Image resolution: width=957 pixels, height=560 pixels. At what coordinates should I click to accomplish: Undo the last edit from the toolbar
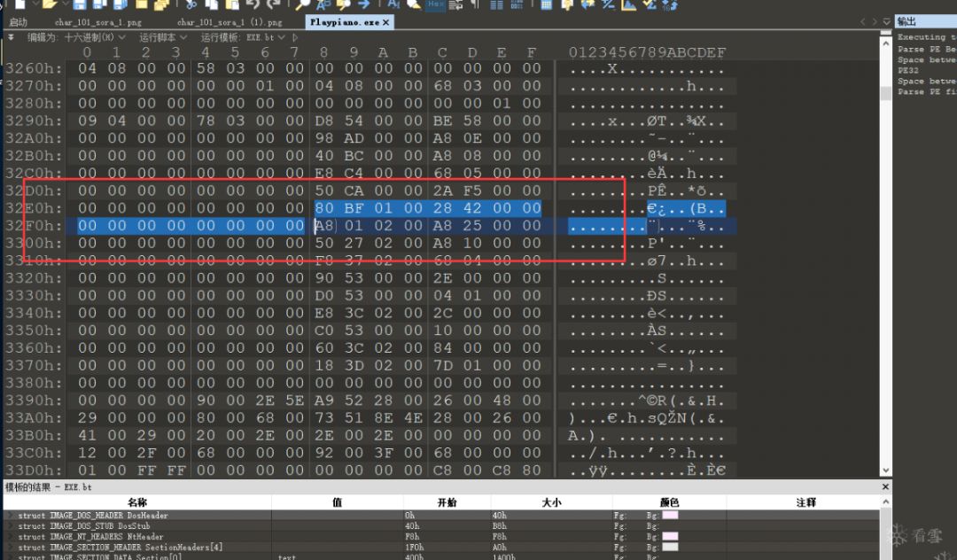tap(253, 4)
